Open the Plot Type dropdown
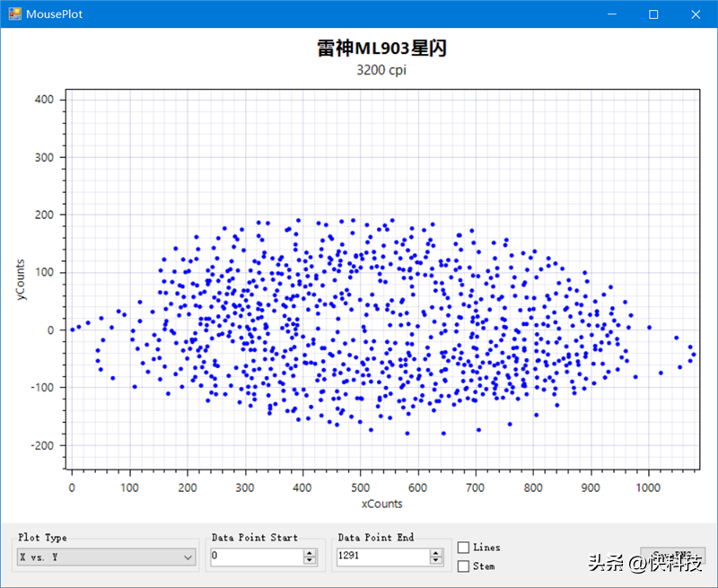Image resolution: width=718 pixels, height=588 pixels. (107, 557)
